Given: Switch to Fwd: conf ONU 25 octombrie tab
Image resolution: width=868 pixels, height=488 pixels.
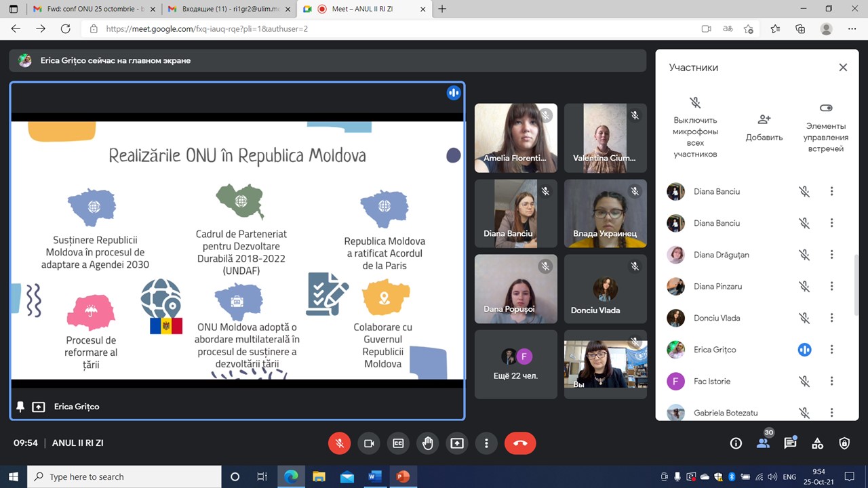Looking at the screenshot, I should click(x=93, y=9).
